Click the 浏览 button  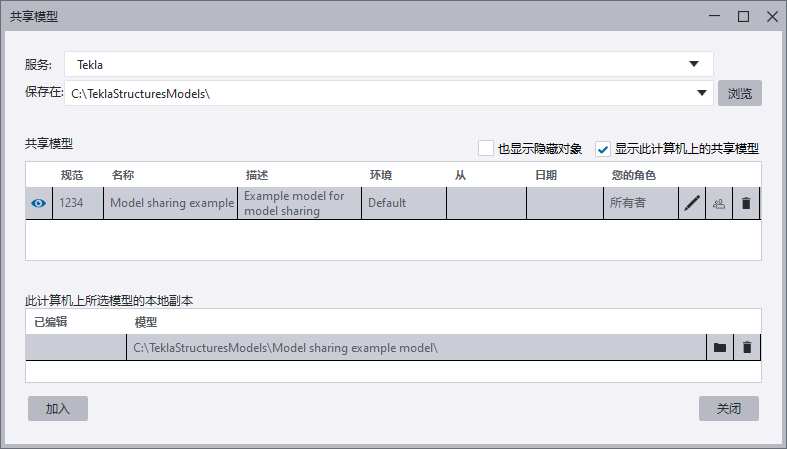[x=739, y=93]
